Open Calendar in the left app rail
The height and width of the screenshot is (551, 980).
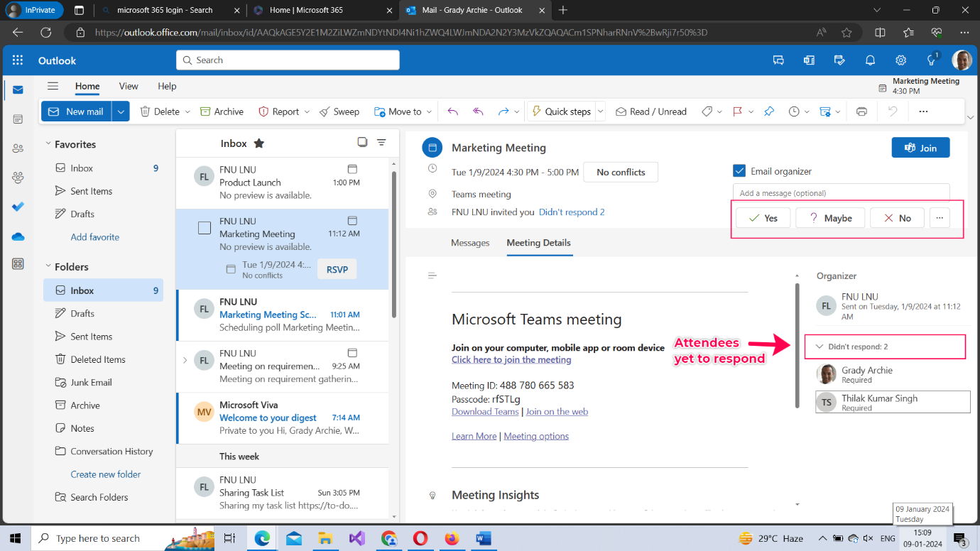coord(18,119)
